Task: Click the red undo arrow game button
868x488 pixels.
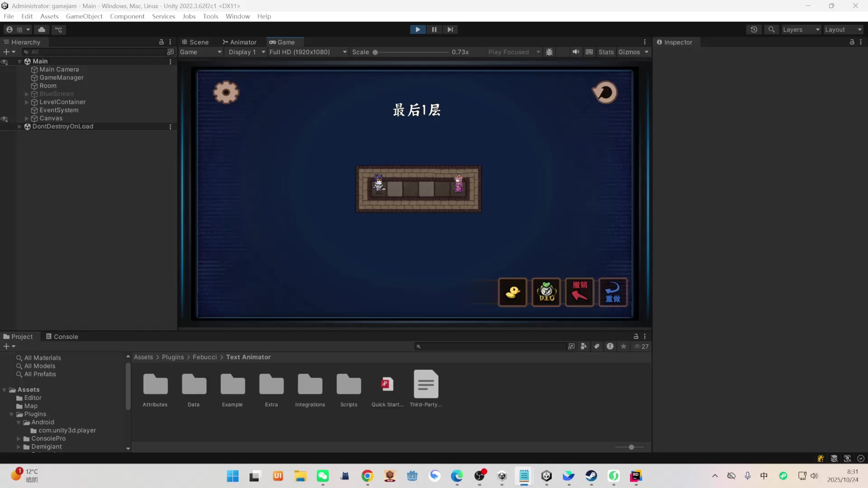Action: coord(579,292)
